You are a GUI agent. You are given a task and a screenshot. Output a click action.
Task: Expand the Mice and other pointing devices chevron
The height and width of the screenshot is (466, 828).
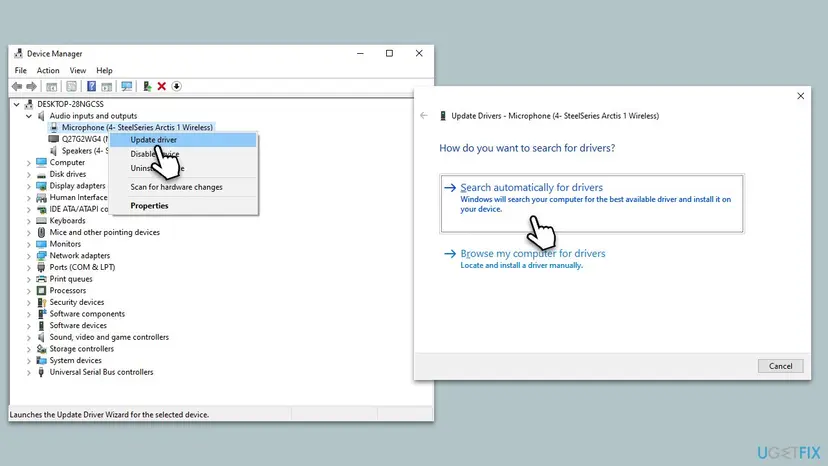[x=29, y=232]
